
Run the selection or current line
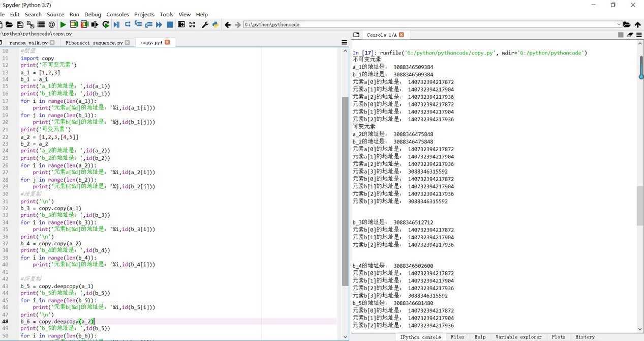click(95, 24)
